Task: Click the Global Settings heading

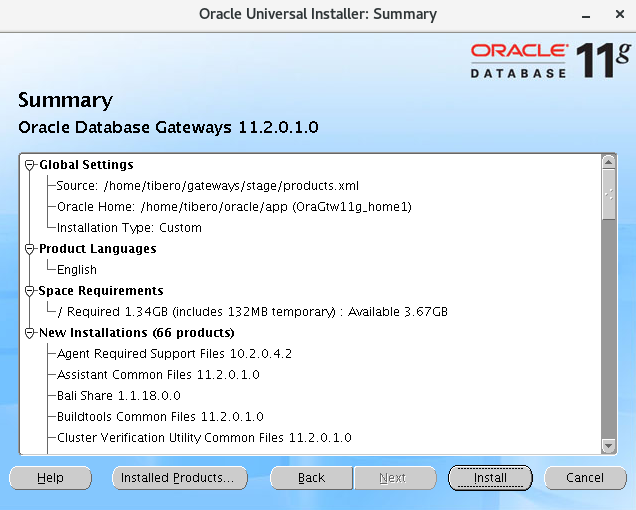Action: 86,165
